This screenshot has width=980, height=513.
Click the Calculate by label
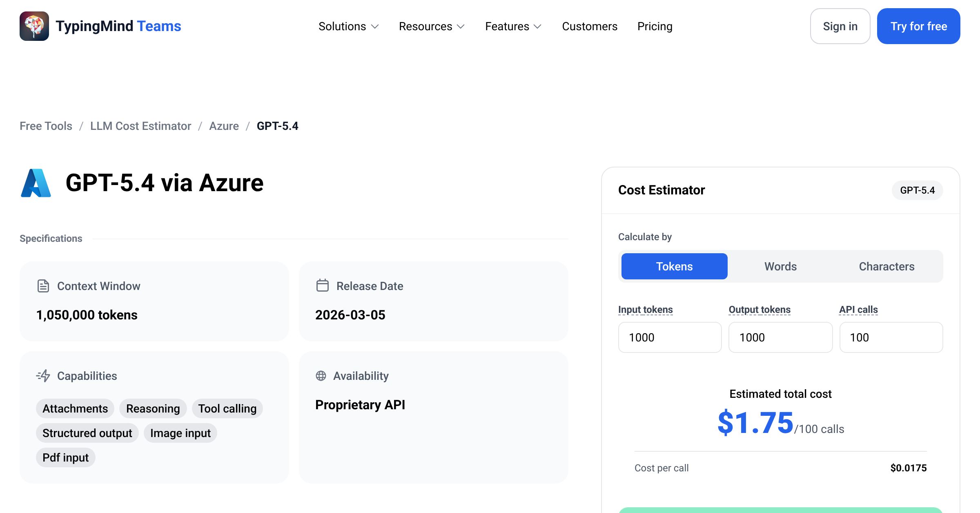coord(645,237)
